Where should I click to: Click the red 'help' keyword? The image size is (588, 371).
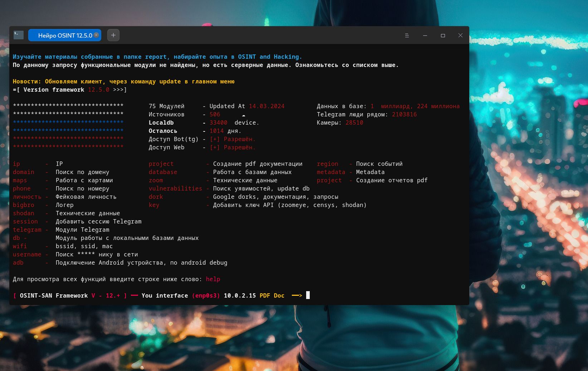(x=213, y=279)
